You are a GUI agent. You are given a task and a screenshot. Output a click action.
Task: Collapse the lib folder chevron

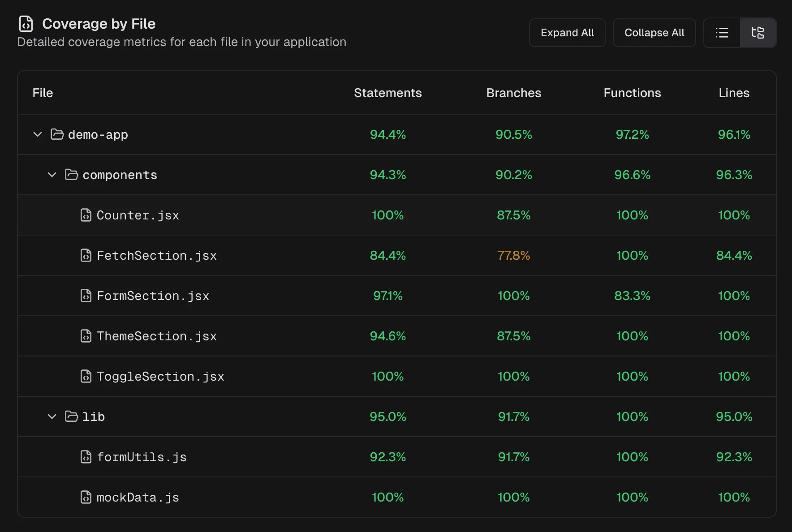(x=52, y=416)
